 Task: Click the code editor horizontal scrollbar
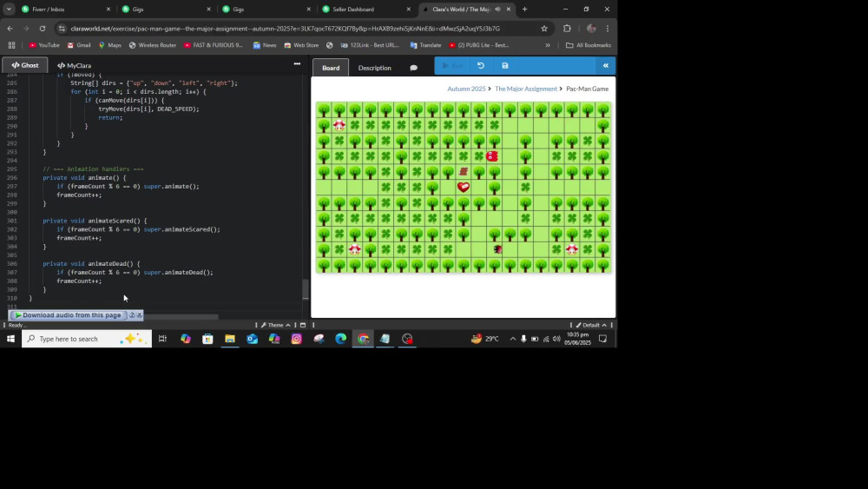181,317
